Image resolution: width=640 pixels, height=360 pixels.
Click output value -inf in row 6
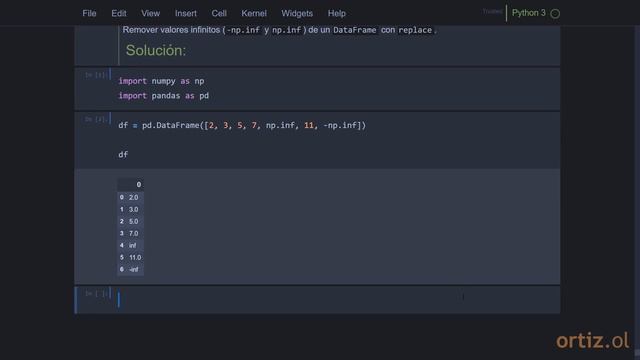[133, 269]
